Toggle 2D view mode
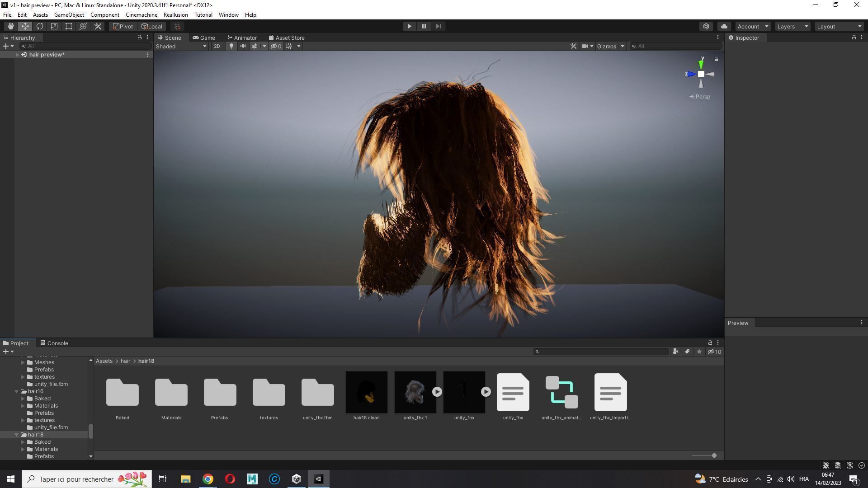Viewport: 868px width, 488px height. point(217,46)
